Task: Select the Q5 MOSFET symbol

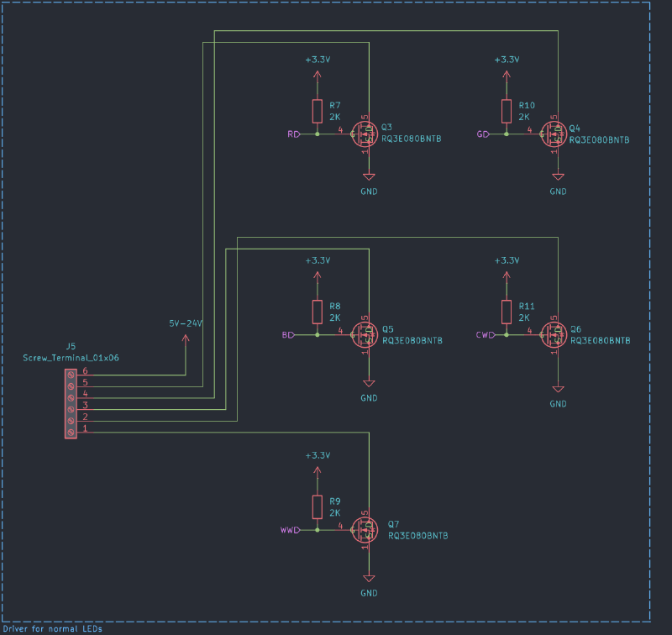Action: (365, 334)
